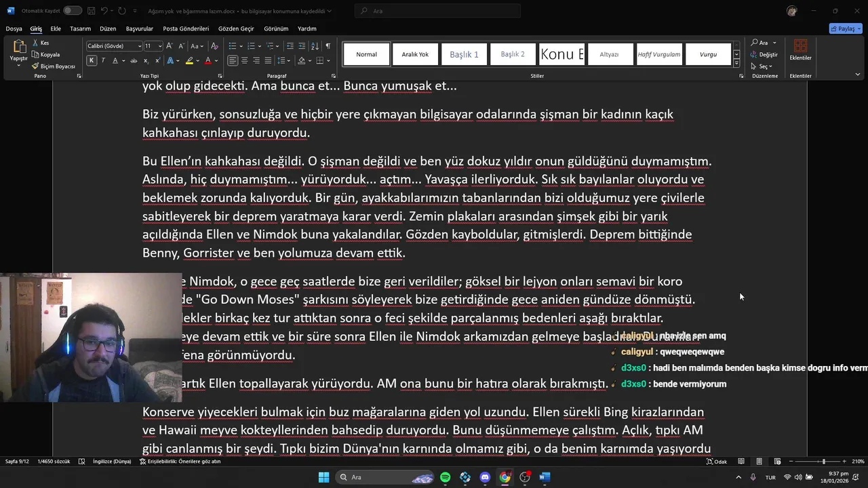
Task: Open the highlight color dropdown arrow
Action: (197, 61)
